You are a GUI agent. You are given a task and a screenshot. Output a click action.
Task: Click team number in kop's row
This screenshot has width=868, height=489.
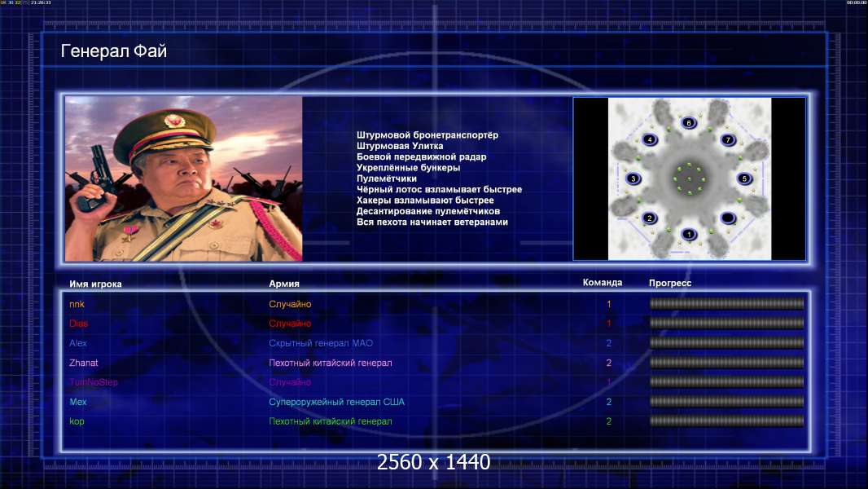coord(608,421)
